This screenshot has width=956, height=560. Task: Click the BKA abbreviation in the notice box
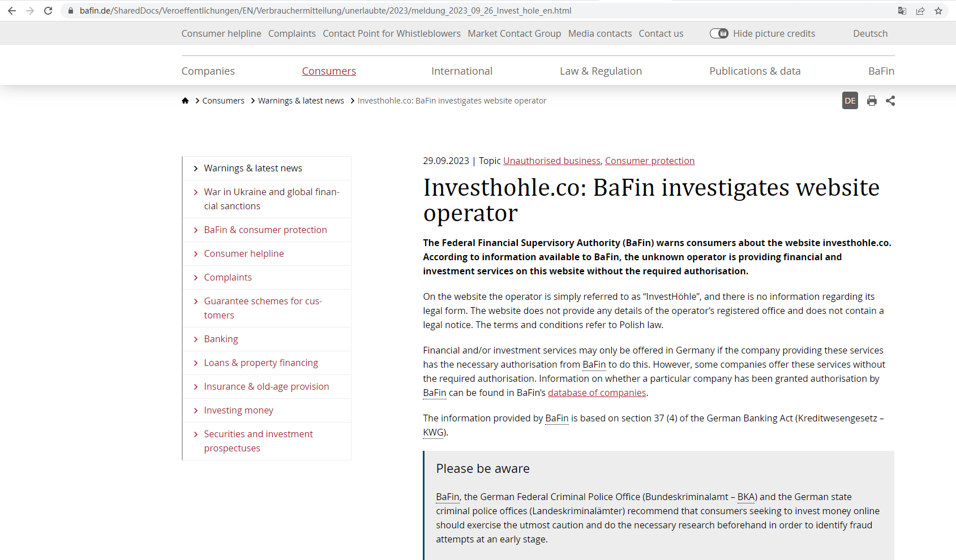[746, 497]
